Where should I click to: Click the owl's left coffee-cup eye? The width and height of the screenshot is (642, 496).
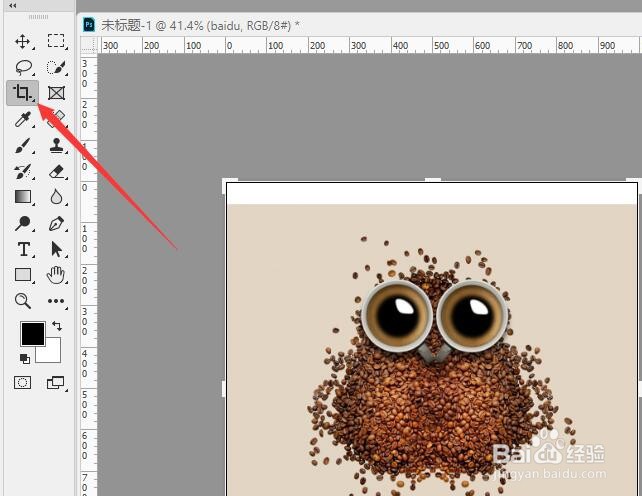[397, 316]
